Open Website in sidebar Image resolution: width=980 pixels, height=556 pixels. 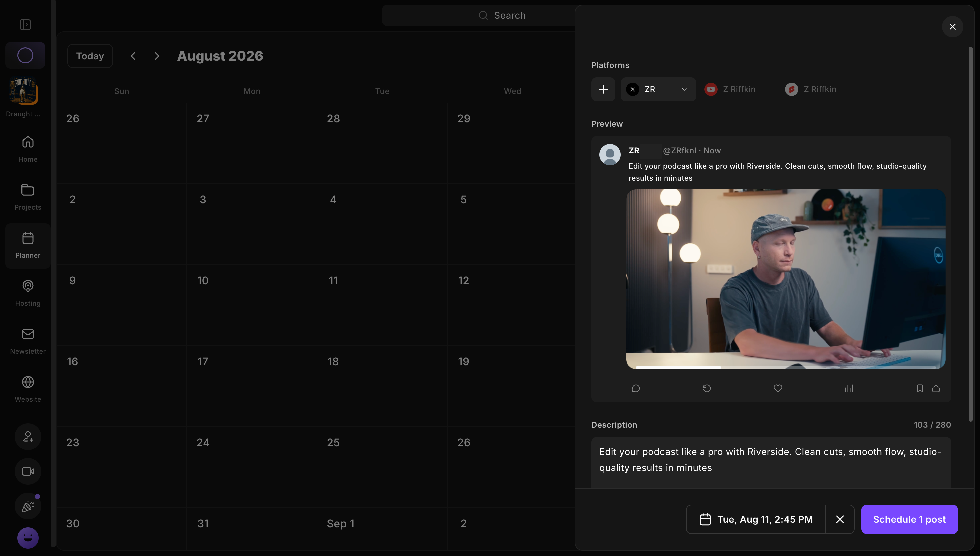pos(28,389)
